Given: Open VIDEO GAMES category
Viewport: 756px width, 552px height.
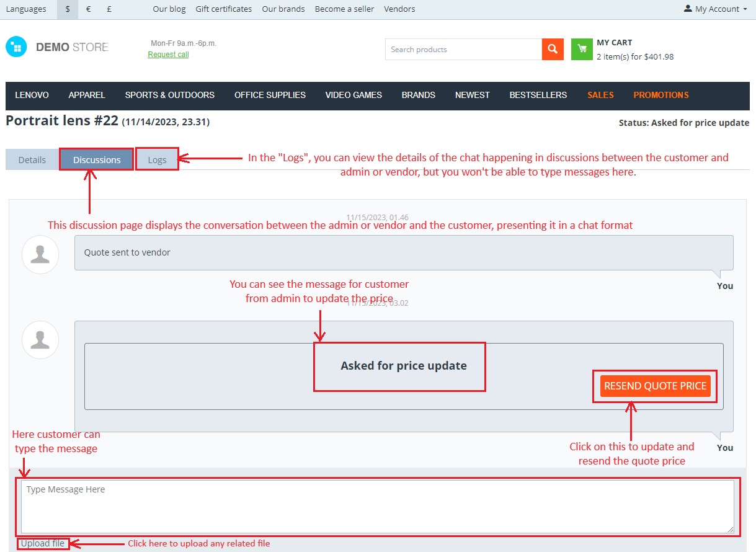Looking at the screenshot, I should 354,95.
